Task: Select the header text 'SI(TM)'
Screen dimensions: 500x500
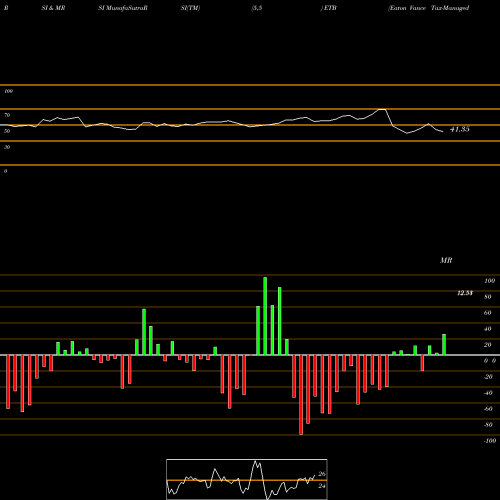Action: click(x=190, y=8)
